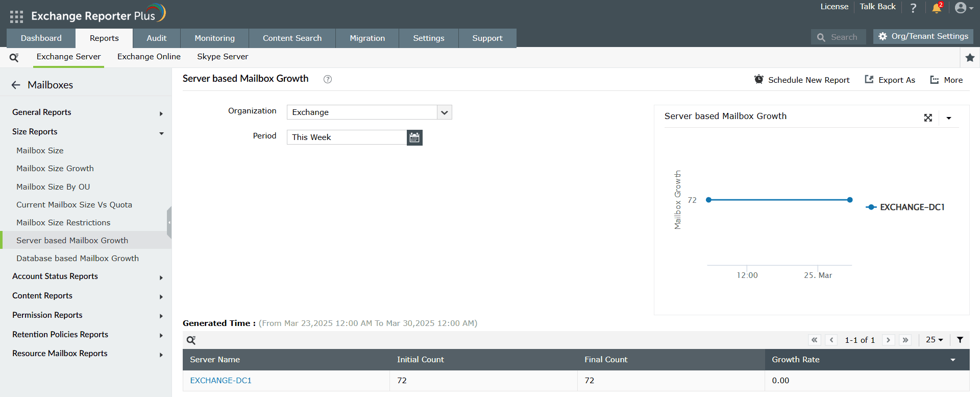Viewport: 980px width, 397px height.
Task: Click the report search icon beside Exchange Server
Action: click(x=14, y=58)
